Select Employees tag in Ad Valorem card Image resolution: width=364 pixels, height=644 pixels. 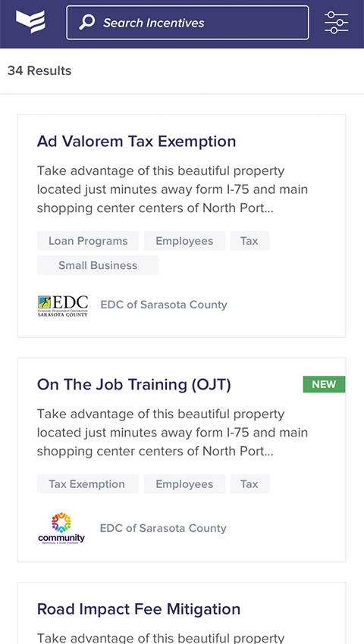click(185, 241)
